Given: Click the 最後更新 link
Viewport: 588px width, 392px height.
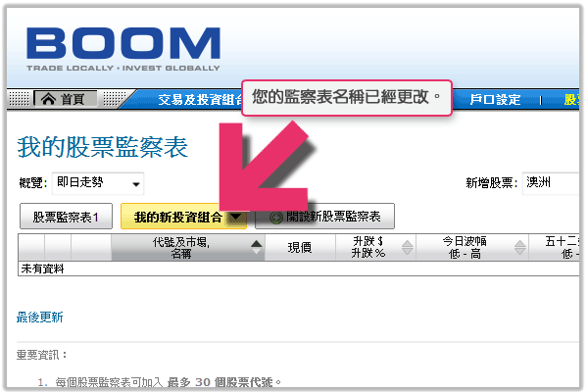Looking at the screenshot, I should pyautogui.click(x=39, y=318).
